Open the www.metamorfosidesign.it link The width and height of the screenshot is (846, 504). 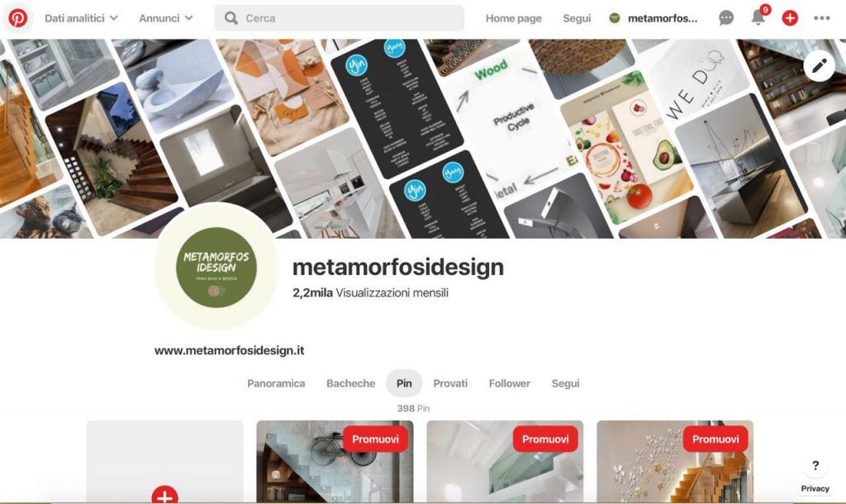pyautogui.click(x=230, y=351)
